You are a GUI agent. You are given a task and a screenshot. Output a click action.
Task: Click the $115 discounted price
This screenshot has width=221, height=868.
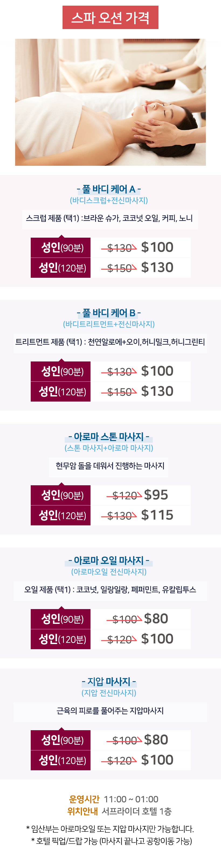[157, 515]
